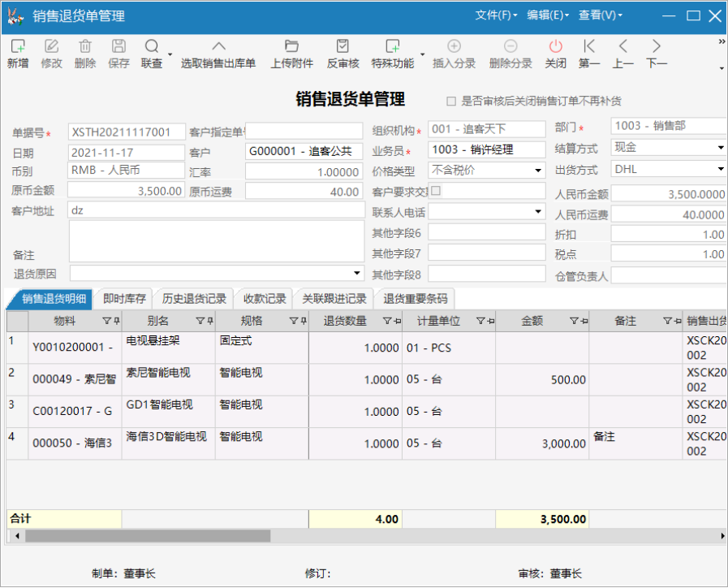Click horizontal scrollbar left arrow
728x588 pixels.
17,536
